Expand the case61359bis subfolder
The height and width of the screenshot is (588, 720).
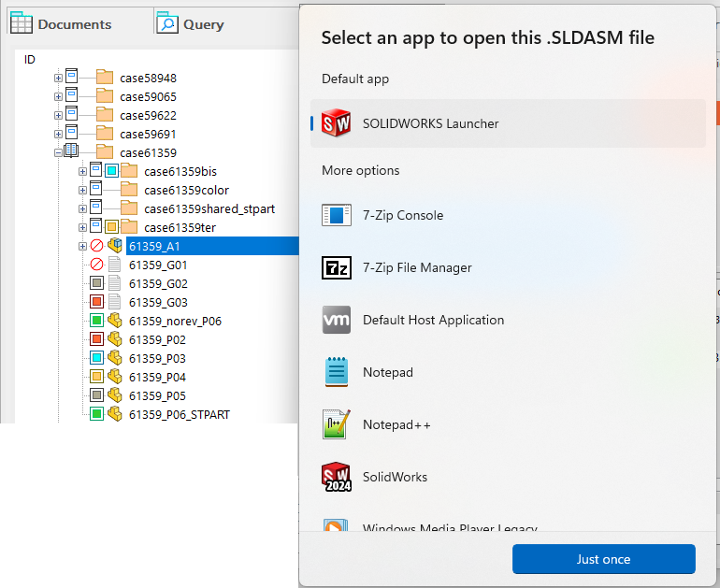pyautogui.click(x=82, y=172)
